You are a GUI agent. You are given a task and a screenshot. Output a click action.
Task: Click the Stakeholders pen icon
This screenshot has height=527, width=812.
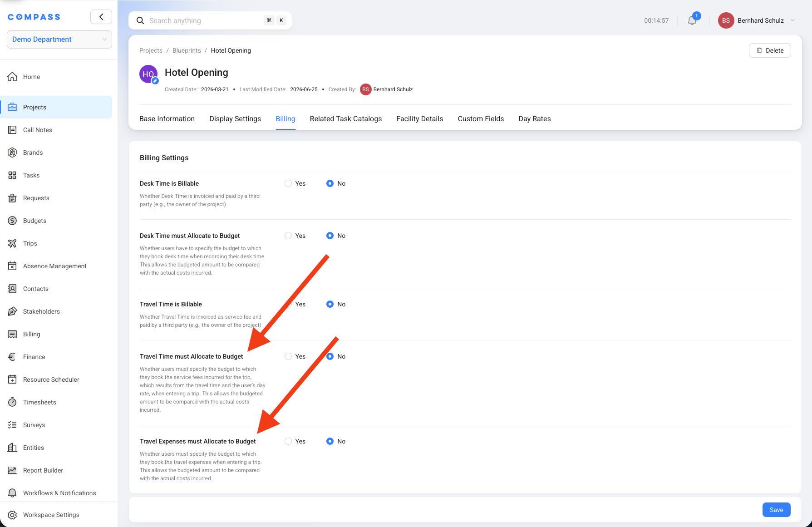pos(12,311)
